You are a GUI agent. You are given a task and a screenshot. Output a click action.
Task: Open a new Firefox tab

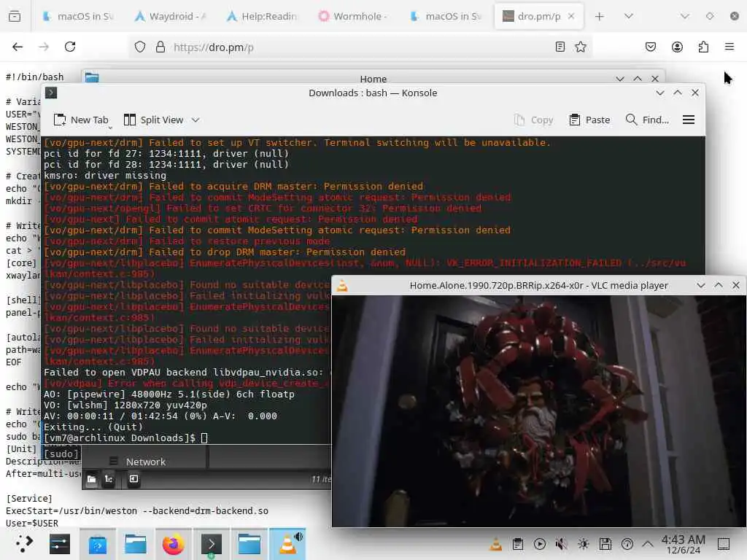coord(600,16)
